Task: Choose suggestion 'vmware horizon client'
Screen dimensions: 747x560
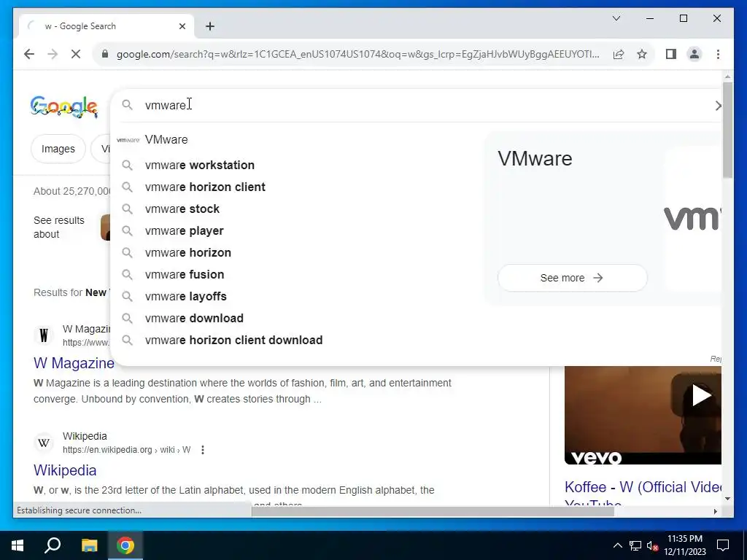Action: (295, 187)
